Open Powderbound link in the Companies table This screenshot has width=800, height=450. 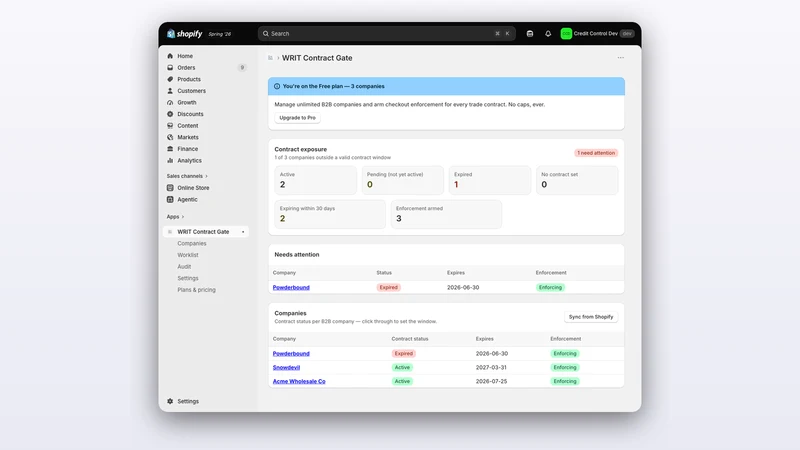point(291,354)
